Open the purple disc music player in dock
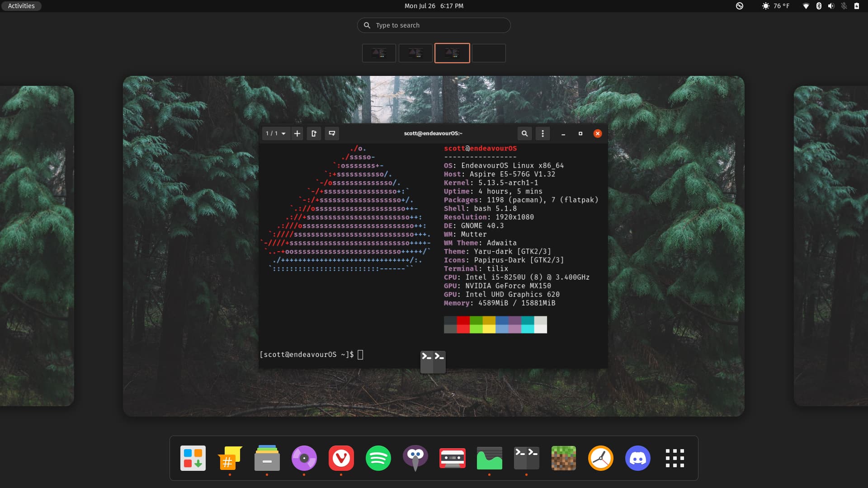 click(304, 458)
